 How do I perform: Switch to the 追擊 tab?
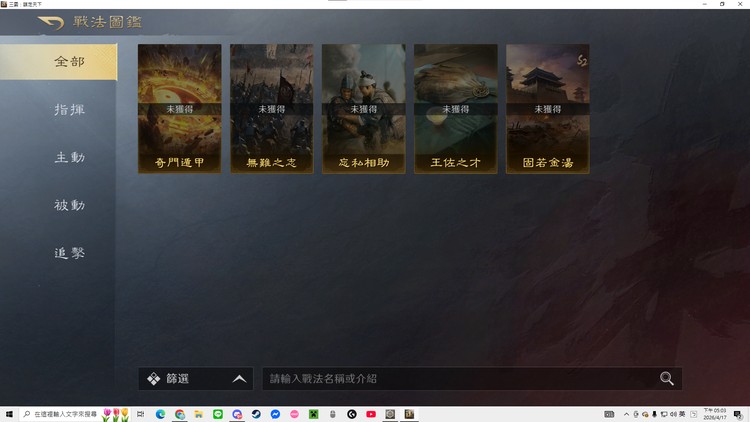coord(69,253)
